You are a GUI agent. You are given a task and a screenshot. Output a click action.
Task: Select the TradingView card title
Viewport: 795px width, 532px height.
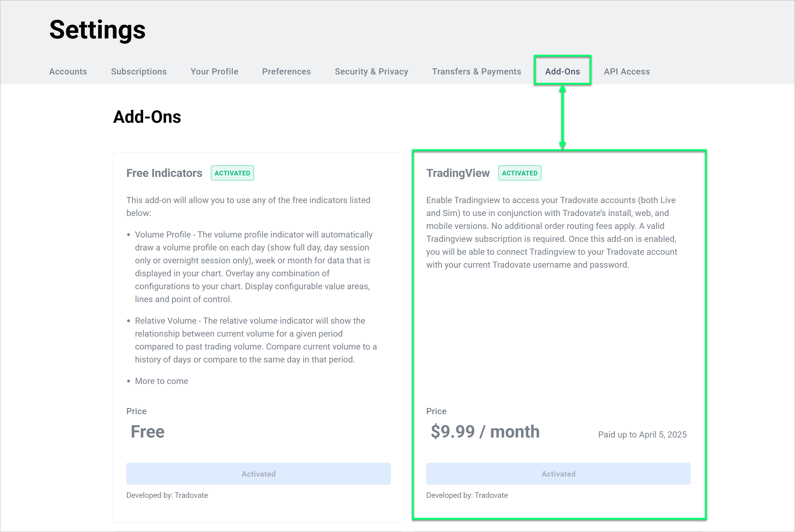(458, 173)
